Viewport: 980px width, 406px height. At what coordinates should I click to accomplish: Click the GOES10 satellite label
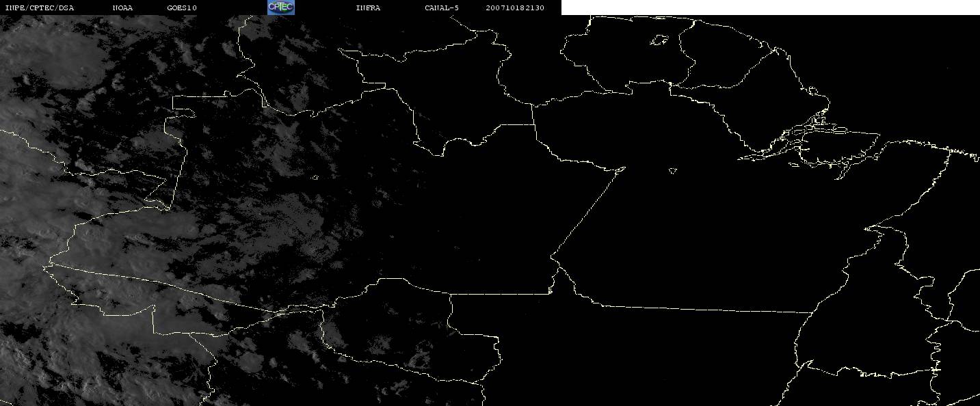coord(182,8)
